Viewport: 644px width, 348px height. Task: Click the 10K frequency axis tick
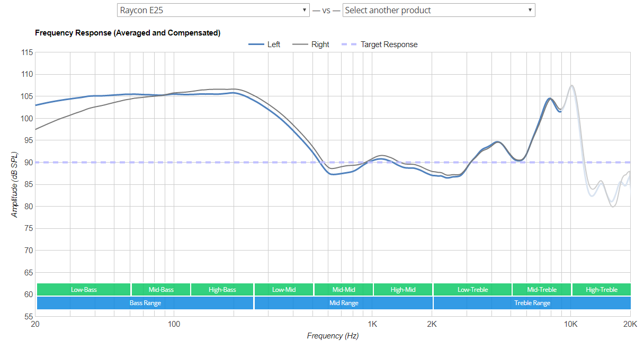[570, 324]
